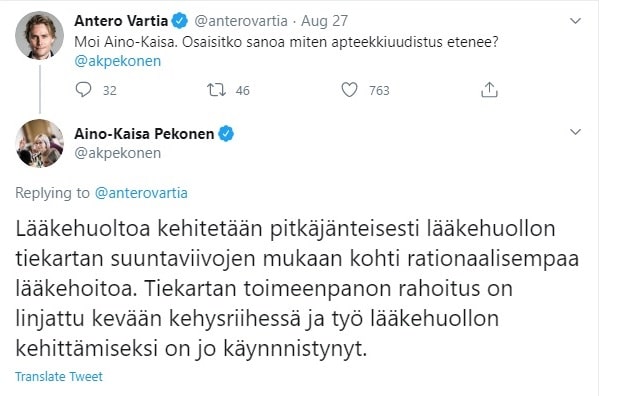Click the retweet arrows icon
Image resolution: width=624 pixels, height=396 pixels.
216,90
